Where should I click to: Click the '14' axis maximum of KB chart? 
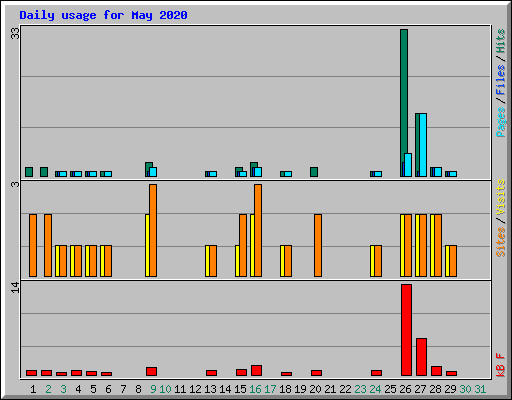(15, 288)
